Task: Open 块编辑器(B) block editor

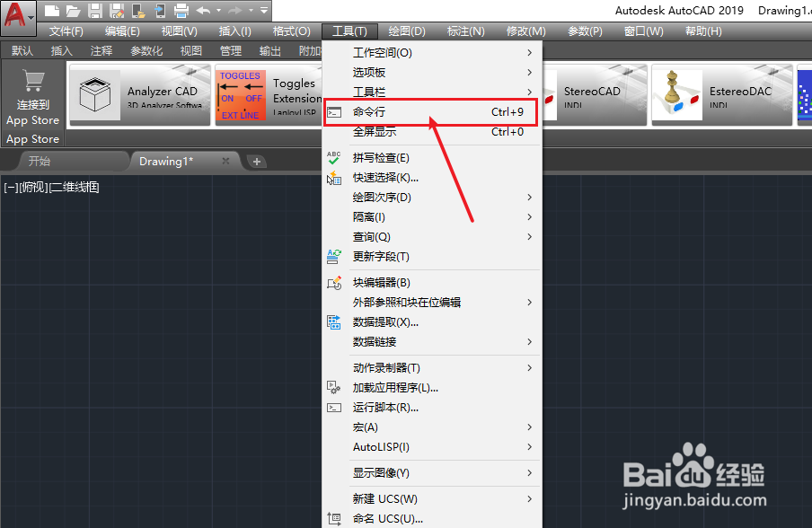Action: 432,283
